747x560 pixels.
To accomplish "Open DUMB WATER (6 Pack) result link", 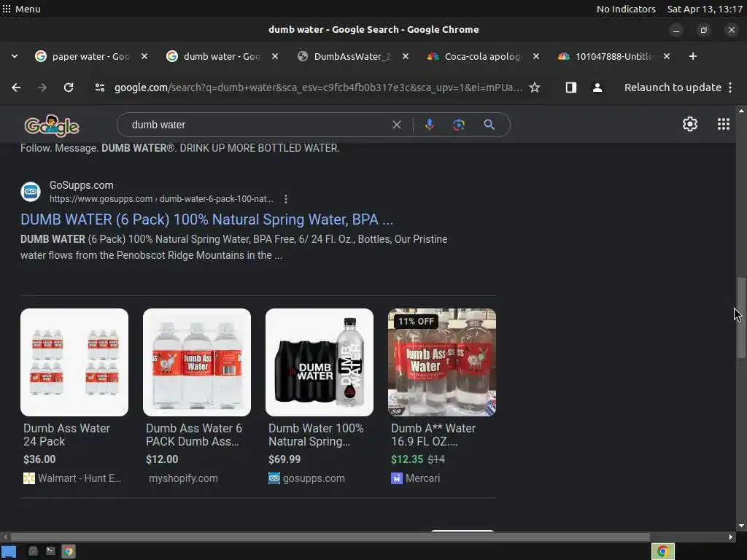I will click(206, 219).
